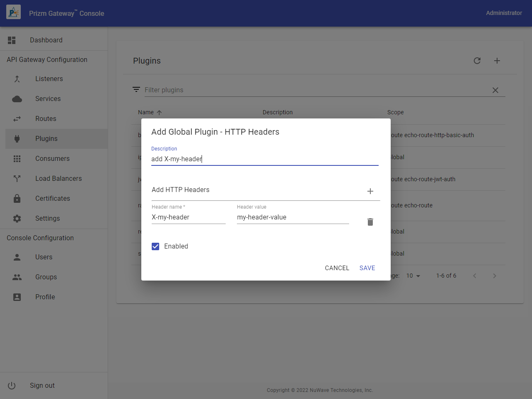This screenshot has width=532, height=399.
Task: Clear the plugin filter with X icon
Action: pyautogui.click(x=495, y=90)
